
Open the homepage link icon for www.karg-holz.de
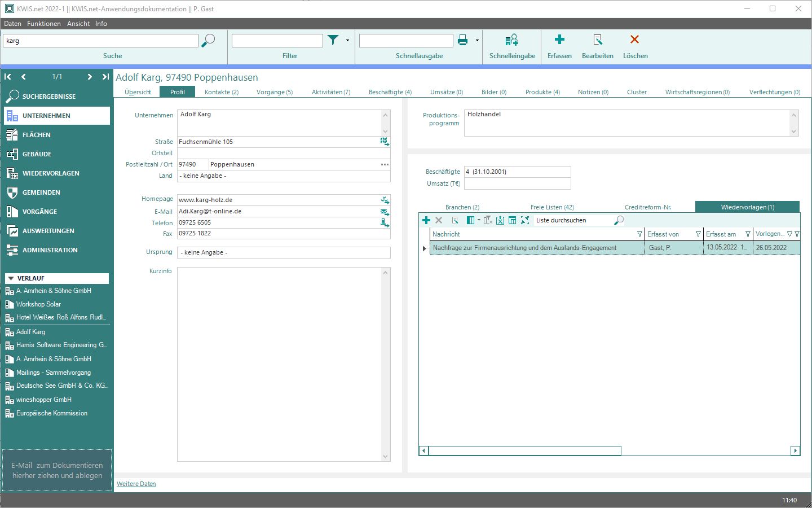pyautogui.click(x=385, y=200)
